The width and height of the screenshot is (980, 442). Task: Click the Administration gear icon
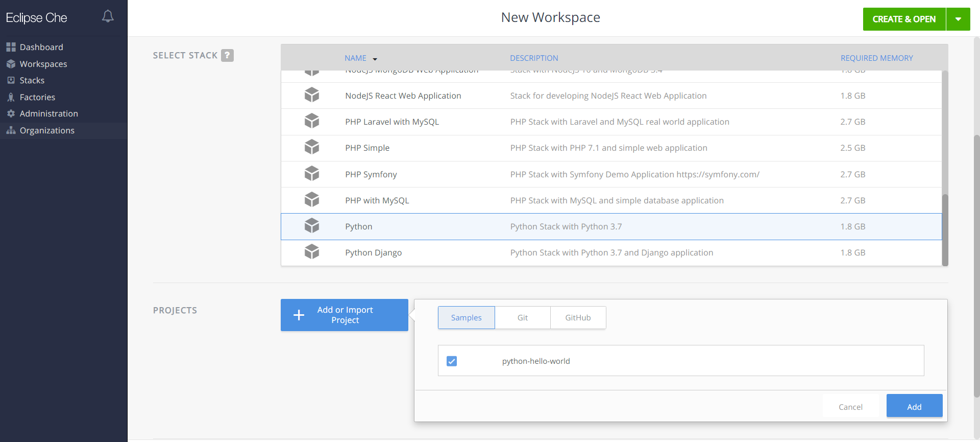11,113
